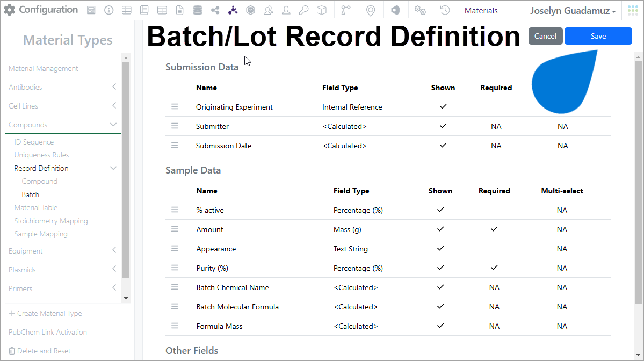
Task: Open the hexagon badge icon in toolbar
Action: 250,11
